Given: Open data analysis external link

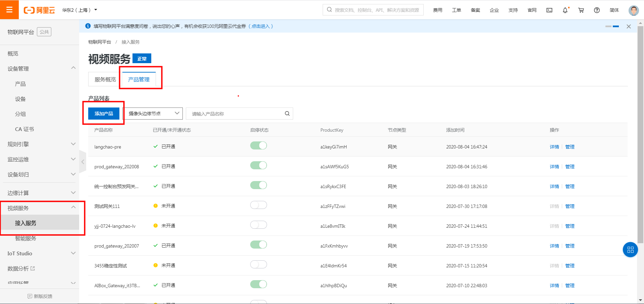Looking at the screenshot, I should pyautogui.click(x=21, y=268).
